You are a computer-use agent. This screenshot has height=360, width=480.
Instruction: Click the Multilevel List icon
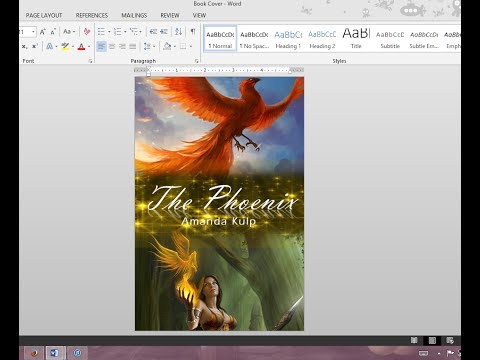(134, 32)
